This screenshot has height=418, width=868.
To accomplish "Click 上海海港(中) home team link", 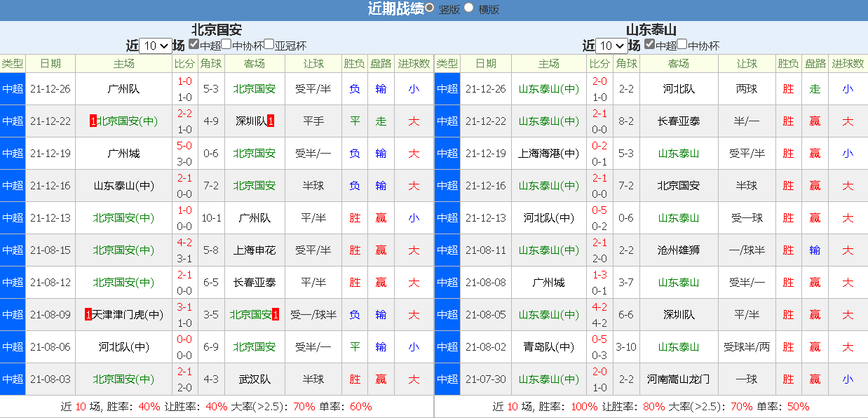I will (x=549, y=154).
